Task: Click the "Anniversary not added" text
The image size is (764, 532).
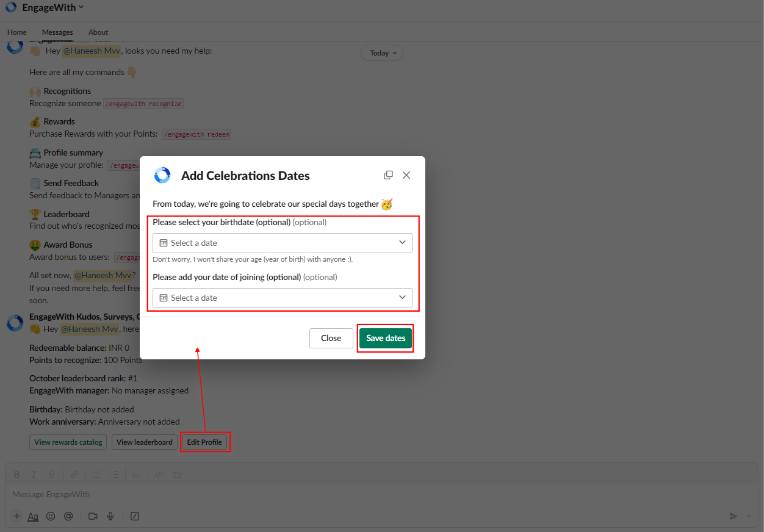Action: tap(139, 422)
